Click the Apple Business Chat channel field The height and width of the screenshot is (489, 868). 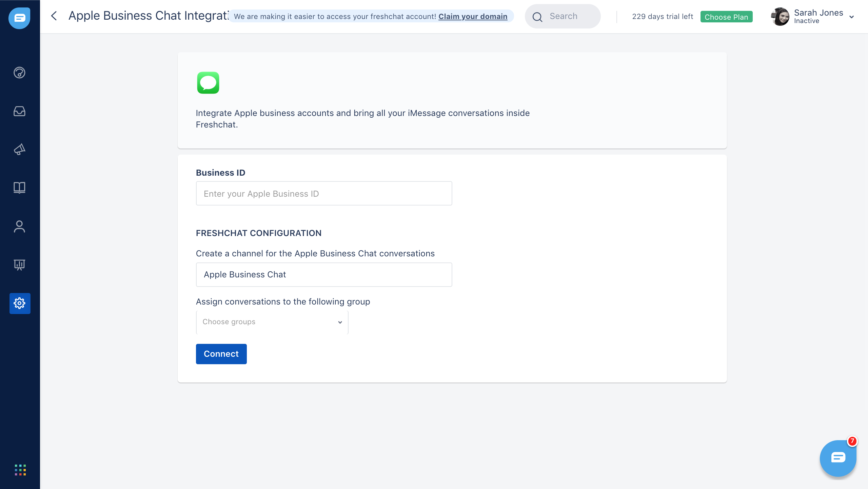[x=324, y=275]
